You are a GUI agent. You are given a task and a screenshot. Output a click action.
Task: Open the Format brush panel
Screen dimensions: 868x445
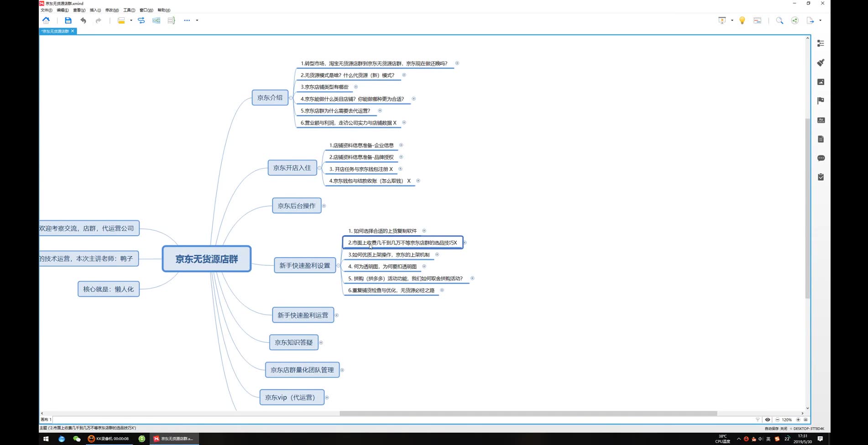pos(821,62)
